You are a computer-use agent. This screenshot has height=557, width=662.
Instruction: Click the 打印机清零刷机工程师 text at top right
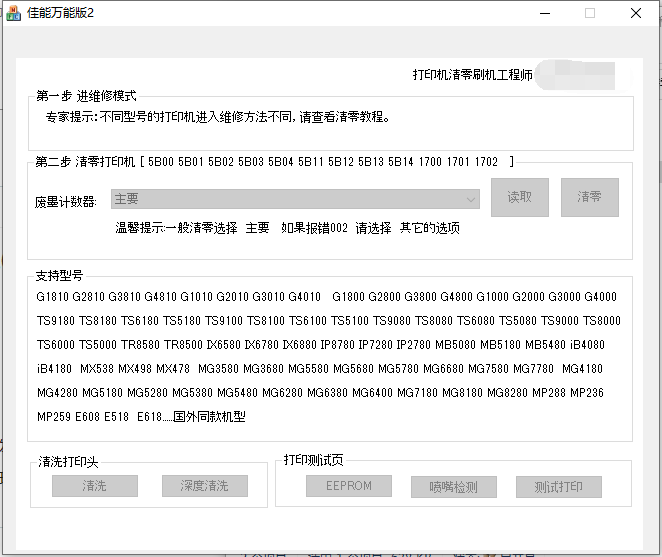472,76
